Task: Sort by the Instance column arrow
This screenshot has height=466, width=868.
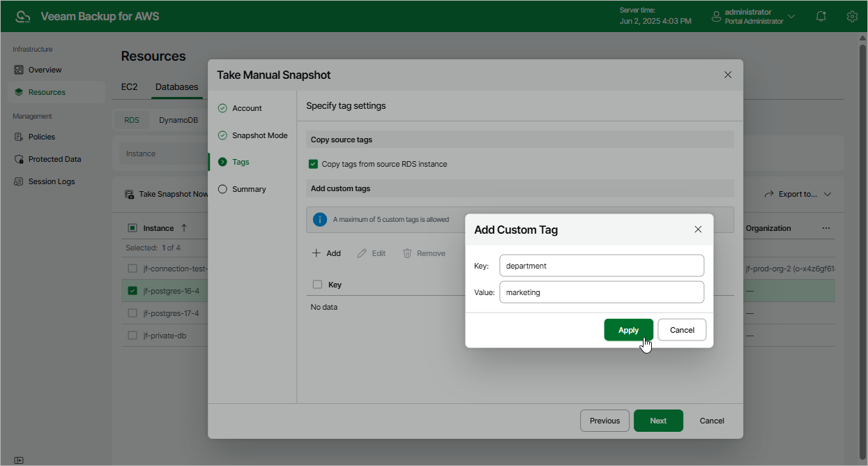Action: pyautogui.click(x=184, y=228)
